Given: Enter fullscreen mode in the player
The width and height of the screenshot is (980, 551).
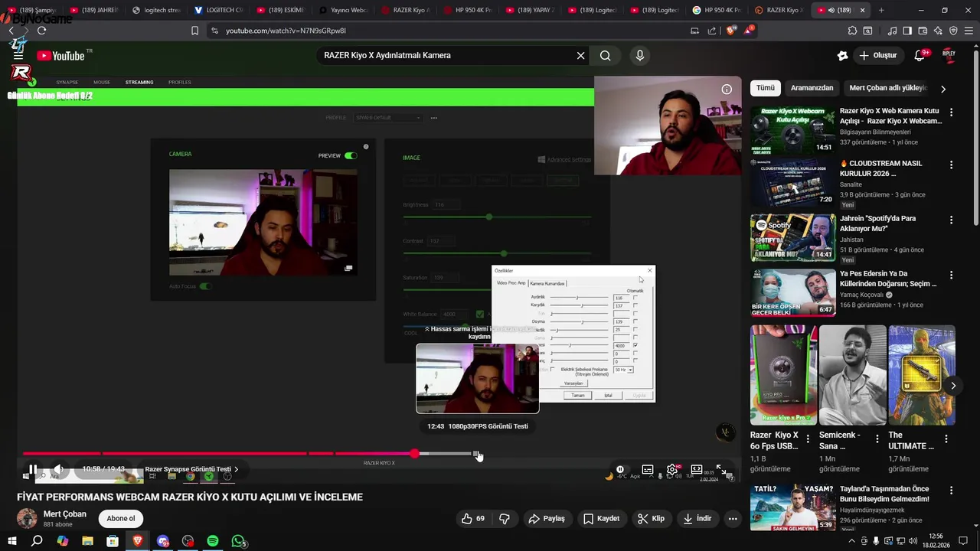Looking at the screenshot, I should pos(721,469).
